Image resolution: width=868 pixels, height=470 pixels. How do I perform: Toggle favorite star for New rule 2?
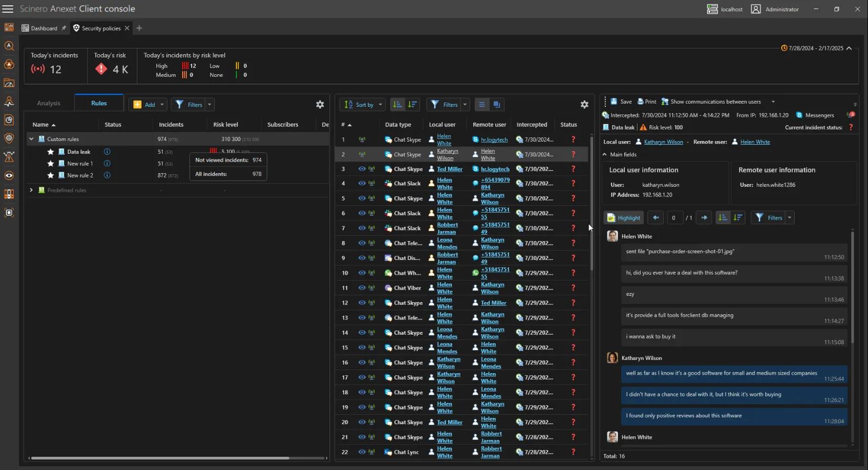pos(51,175)
